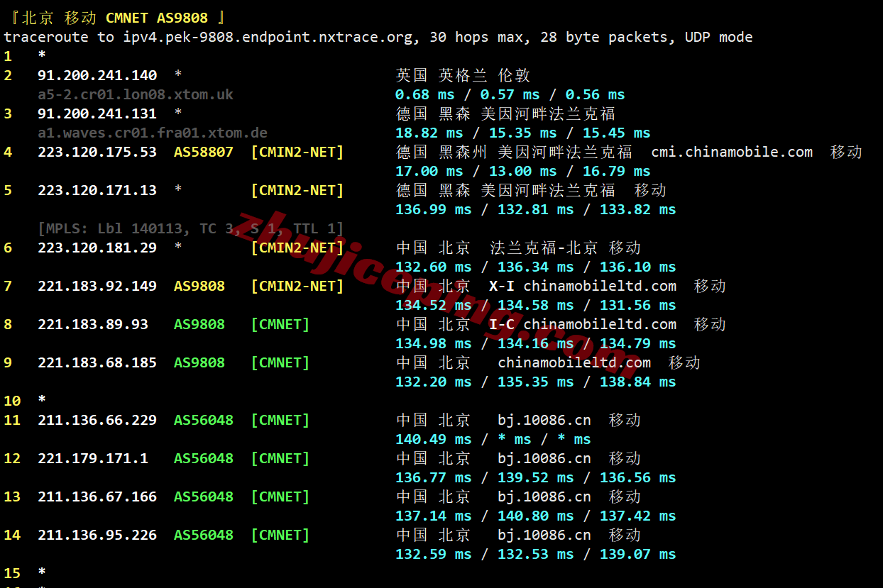
Task: Select IP 223.120.175.53 on hop 4
Action: tap(97, 152)
